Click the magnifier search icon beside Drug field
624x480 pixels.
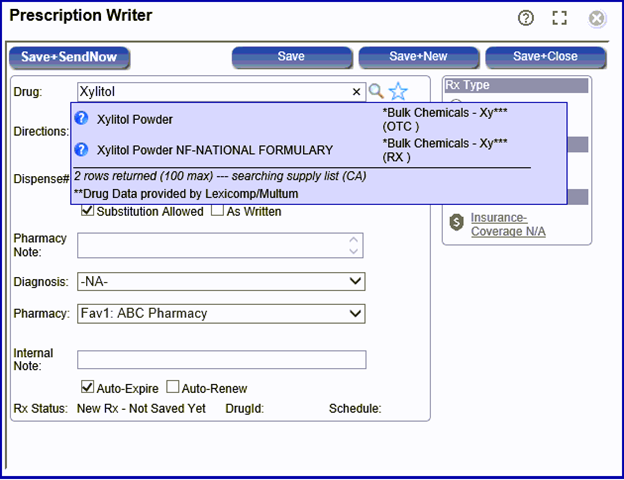376,92
